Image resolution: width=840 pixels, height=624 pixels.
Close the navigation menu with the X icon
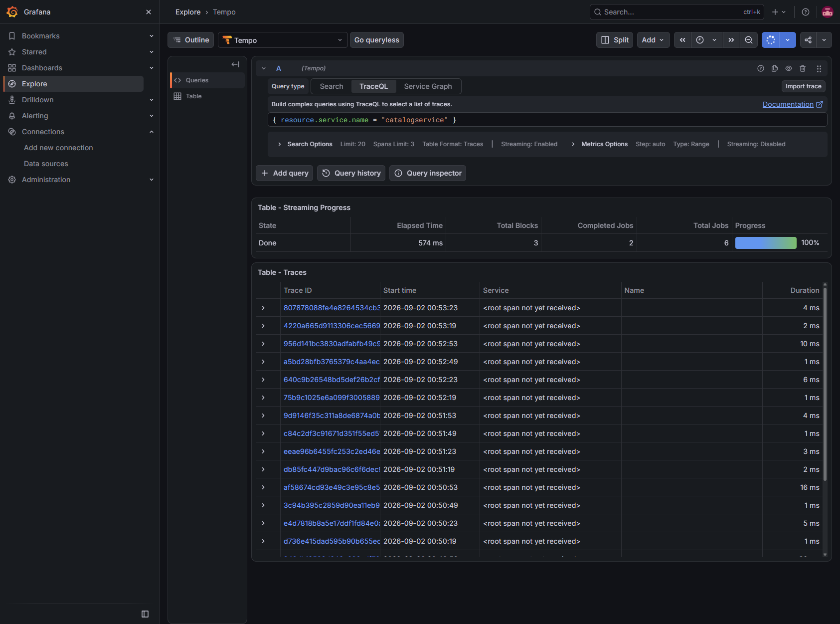pos(149,12)
